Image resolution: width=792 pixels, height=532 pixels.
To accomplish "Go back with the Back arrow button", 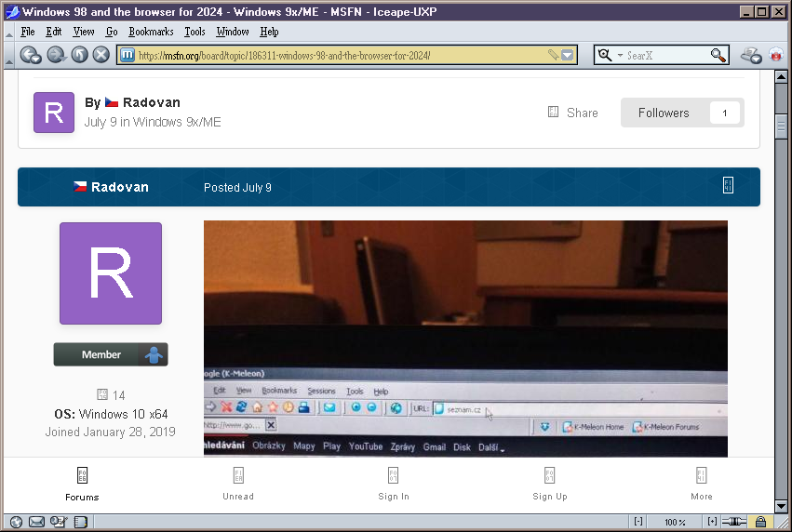I will (30, 55).
